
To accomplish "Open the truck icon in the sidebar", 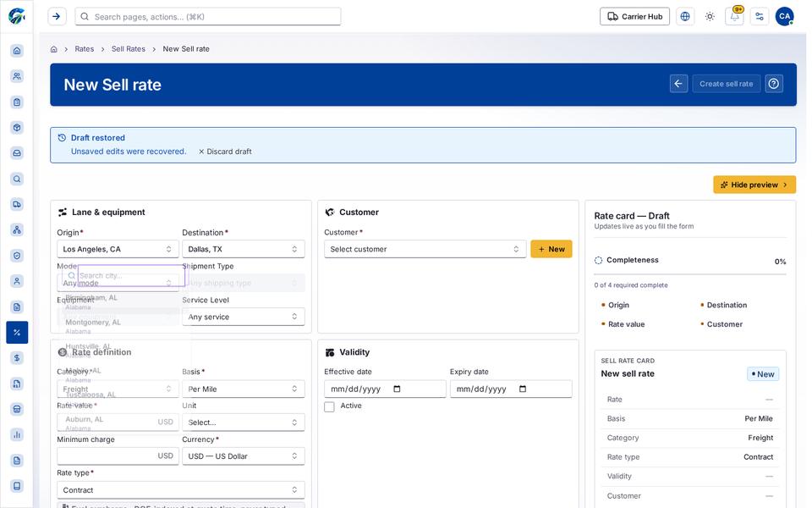I will (x=17, y=204).
